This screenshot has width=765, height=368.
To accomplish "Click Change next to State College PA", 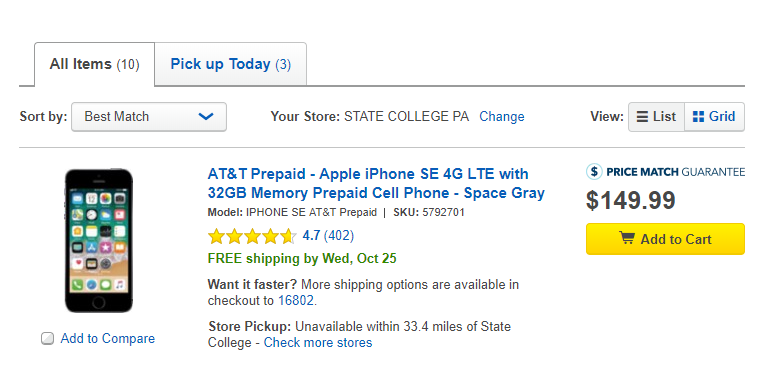I will point(502,117).
